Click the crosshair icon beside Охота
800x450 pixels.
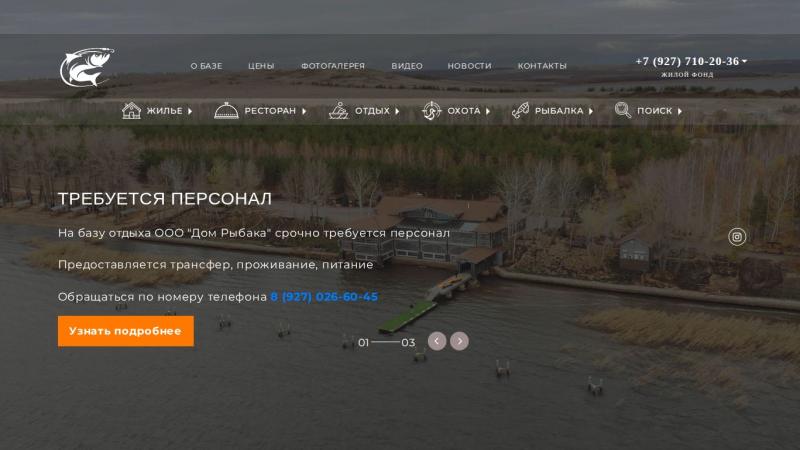click(431, 111)
